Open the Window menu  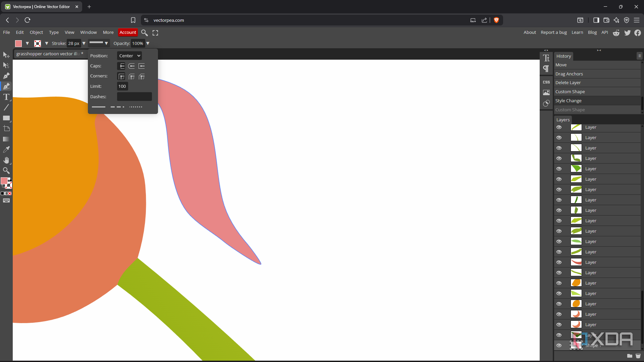click(x=89, y=33)
